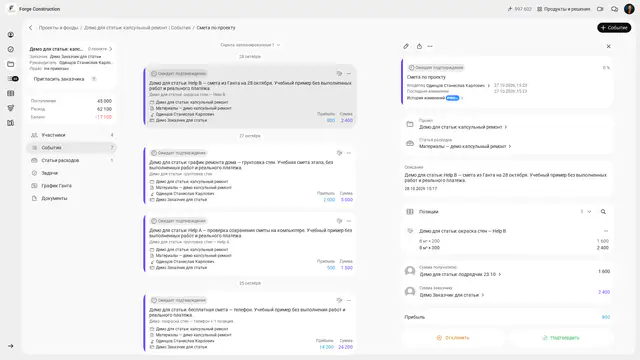Open chat messages icon in top bar
Image resolution: width=640 pixels, height=360 pixels.
(x=614, y=9)
